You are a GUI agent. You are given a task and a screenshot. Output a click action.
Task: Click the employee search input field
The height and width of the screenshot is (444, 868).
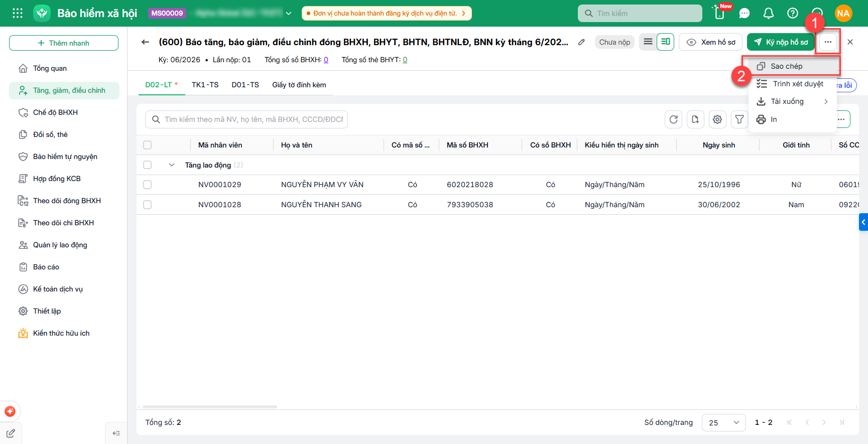tap(246, 119)
